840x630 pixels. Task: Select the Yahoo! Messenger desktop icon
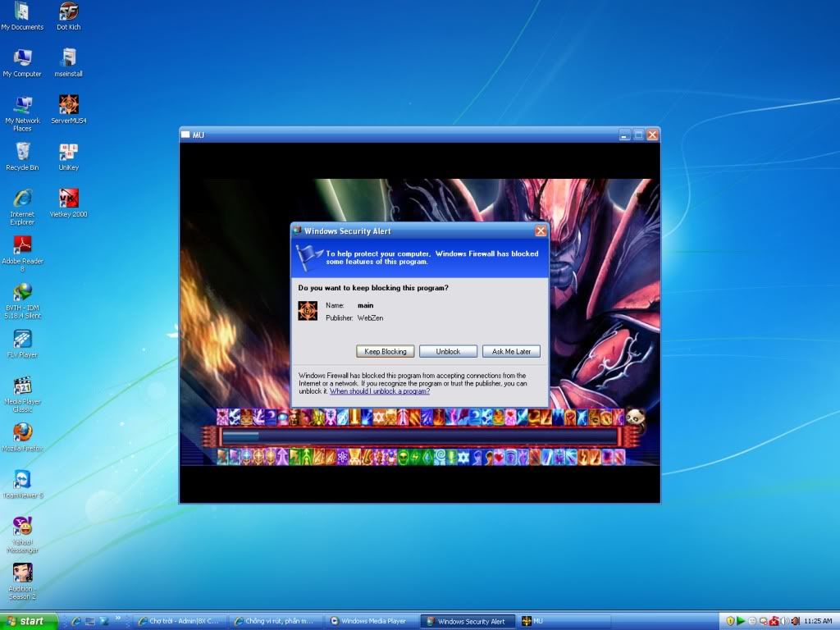[22, 535]
